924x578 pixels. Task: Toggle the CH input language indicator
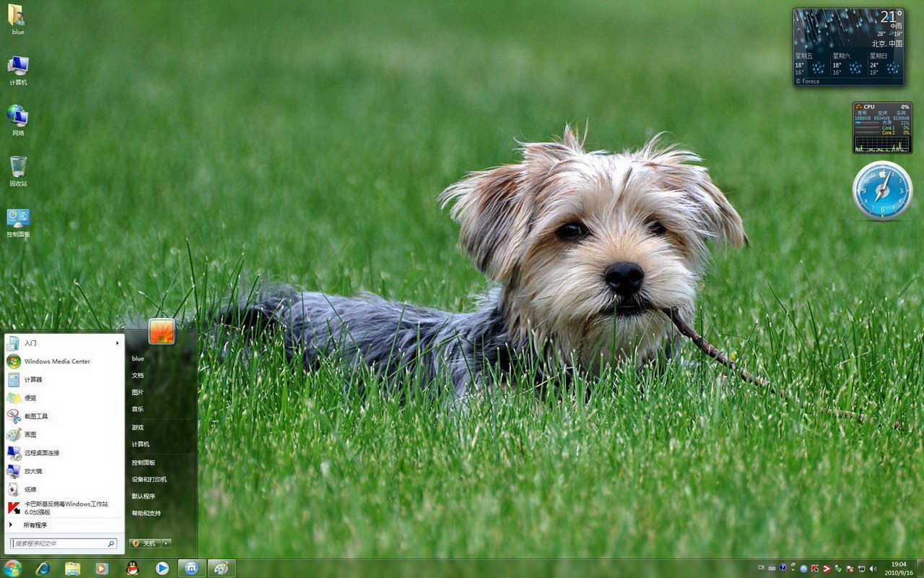[761, 569]
